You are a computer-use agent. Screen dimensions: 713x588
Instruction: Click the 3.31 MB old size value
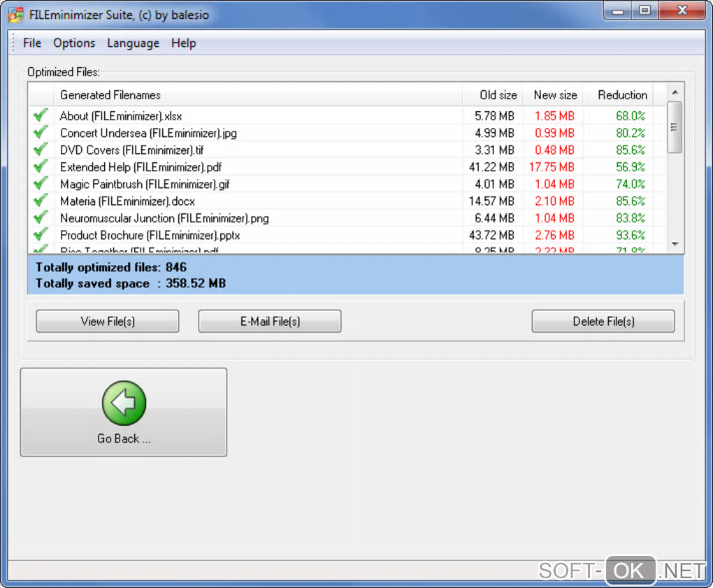click(x=494, y=150)
